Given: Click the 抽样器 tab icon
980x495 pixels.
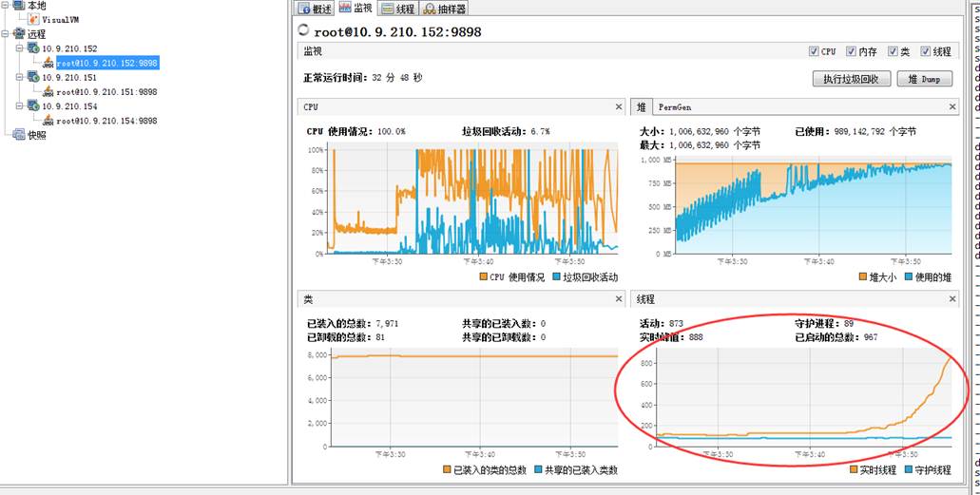Looking at the screenshot, I should click(430, 9).
